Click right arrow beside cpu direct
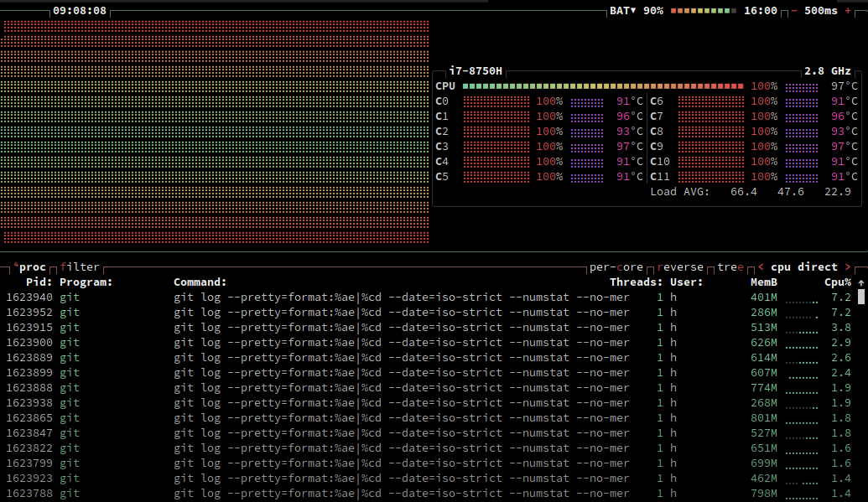 coord(846,267)
